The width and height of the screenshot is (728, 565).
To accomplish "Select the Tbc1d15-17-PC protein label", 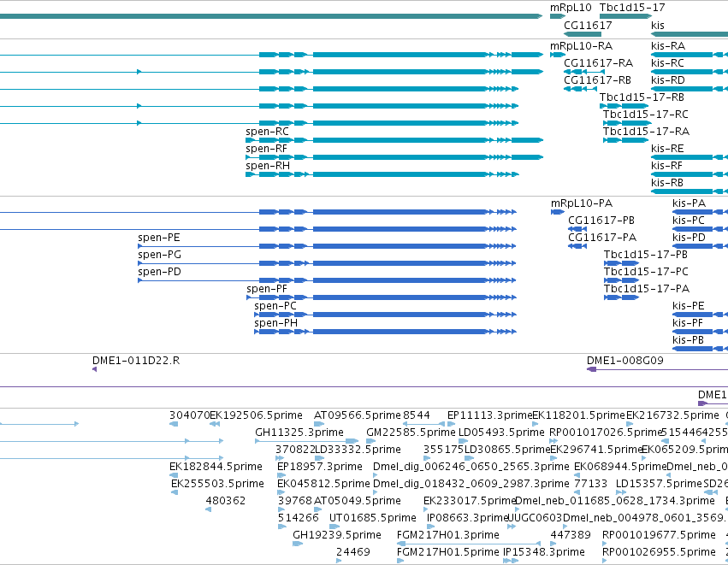I will [646, 272].
